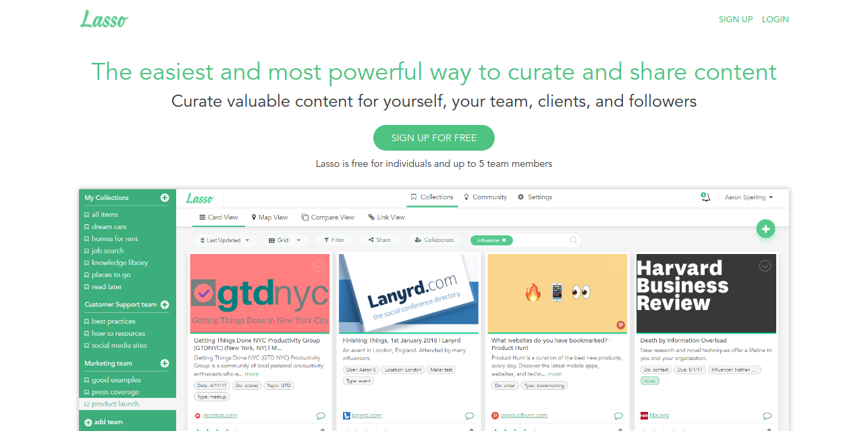Open Aaron Sperling user dropdown
Viewport: 868px width, 431px height.
pos(749,197)
